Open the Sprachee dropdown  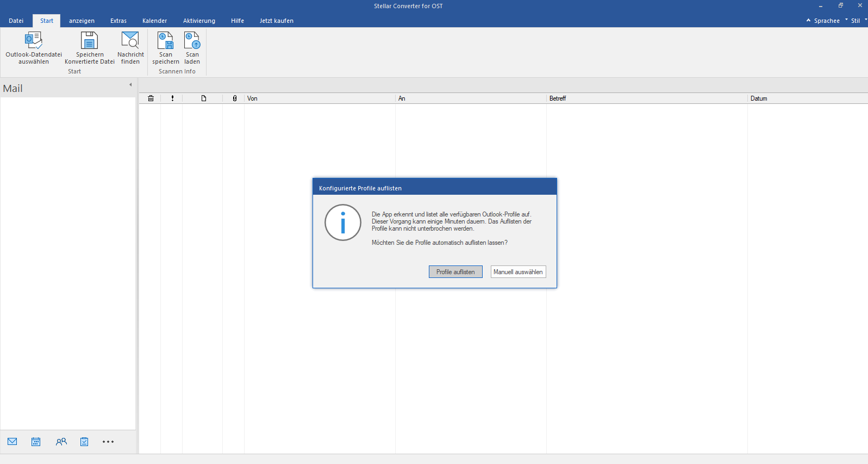pos(830,21)
